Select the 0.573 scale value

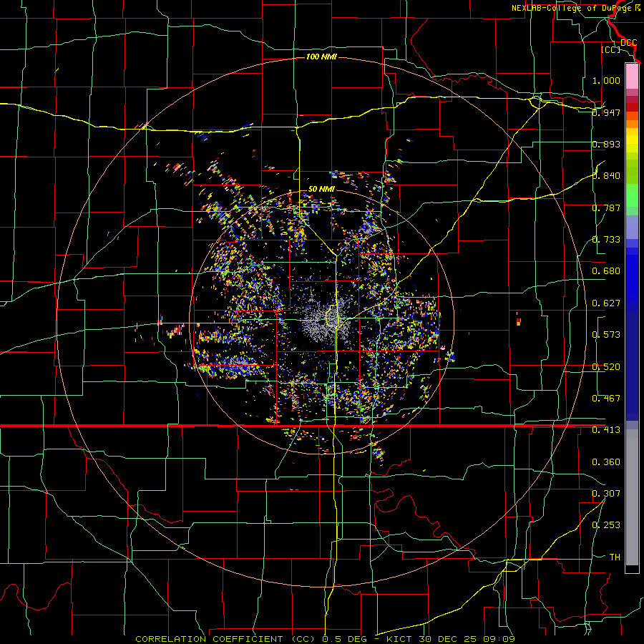(606, 335)
